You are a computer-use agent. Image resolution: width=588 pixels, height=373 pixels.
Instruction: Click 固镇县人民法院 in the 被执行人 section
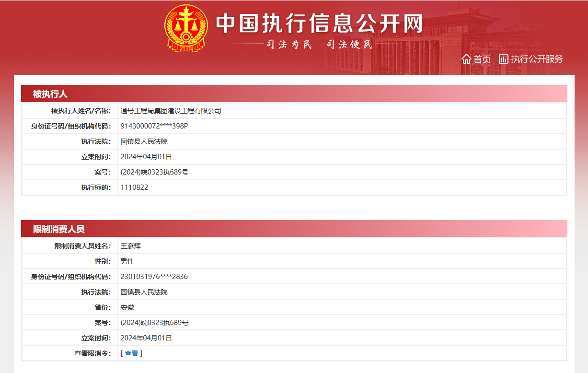pos(144,141)
